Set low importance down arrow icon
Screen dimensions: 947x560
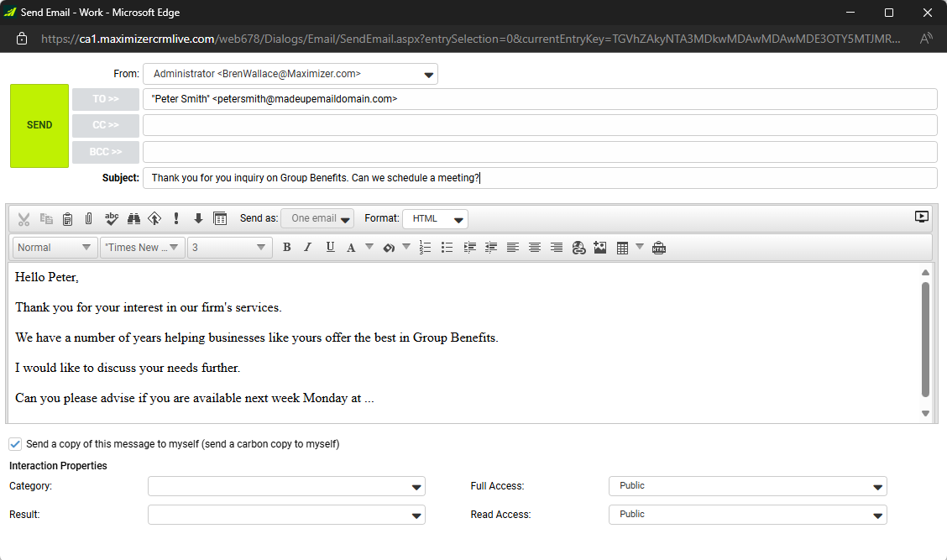198,218
